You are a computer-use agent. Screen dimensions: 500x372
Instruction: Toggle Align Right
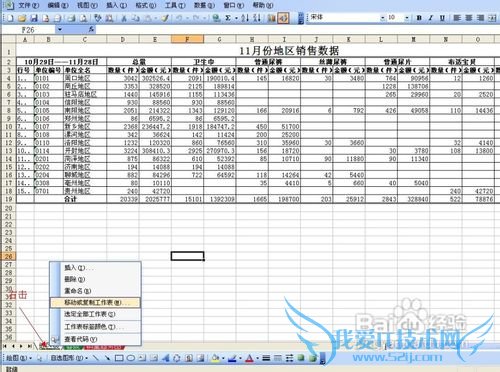pos(480,18)
